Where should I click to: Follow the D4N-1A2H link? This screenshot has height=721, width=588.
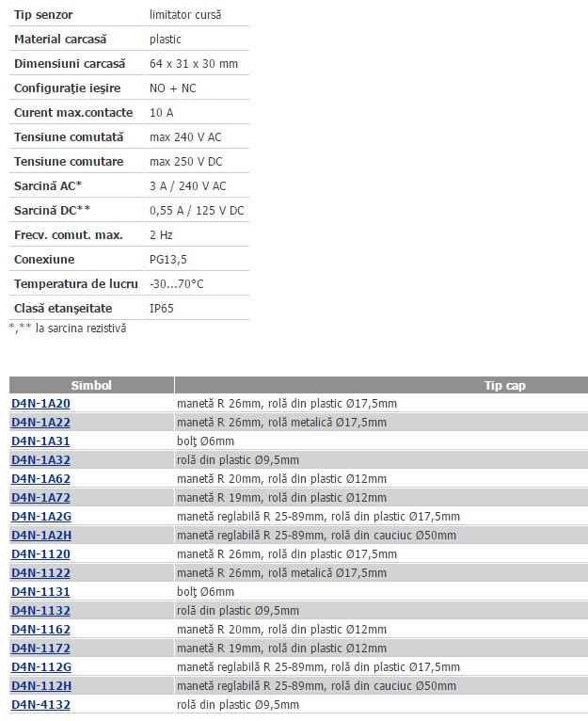41,536
